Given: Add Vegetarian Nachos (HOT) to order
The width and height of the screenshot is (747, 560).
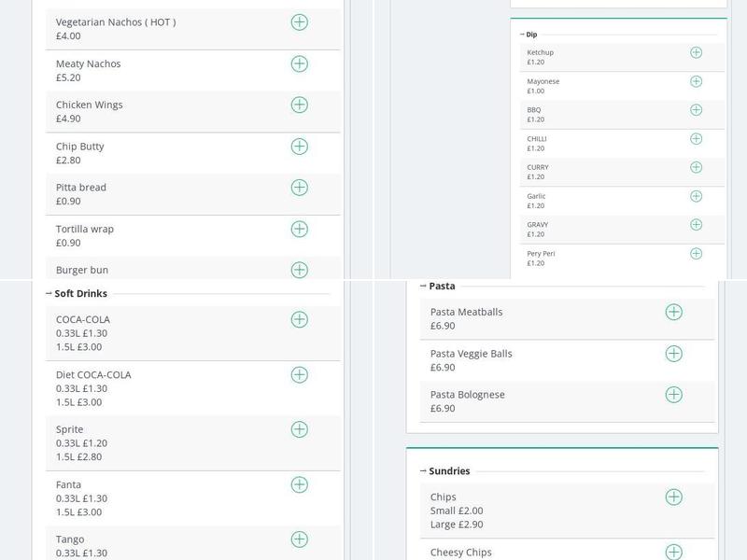Looking at the screenshot, I should tap(299, 22).
